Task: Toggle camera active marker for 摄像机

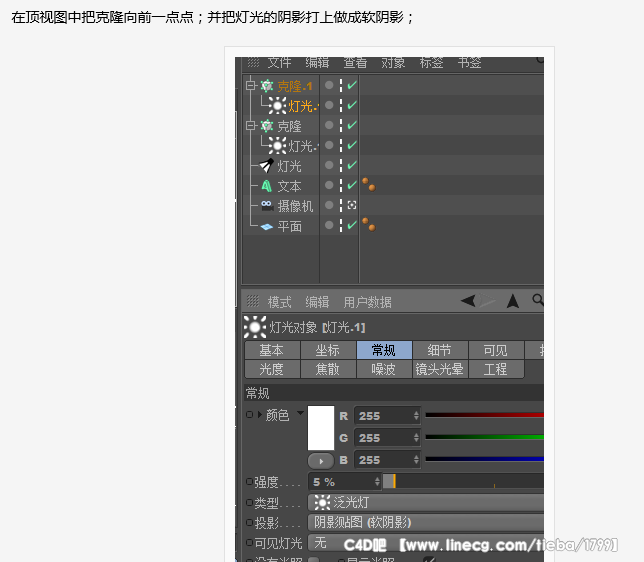Action: click(352, 205)
